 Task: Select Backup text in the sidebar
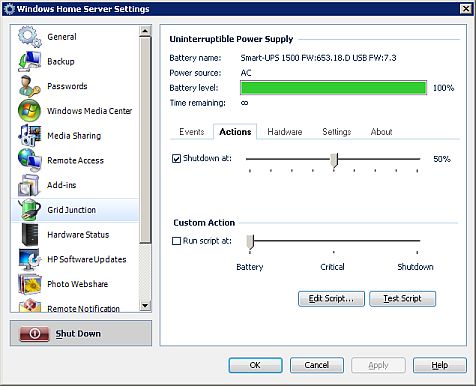click(61, 61)
